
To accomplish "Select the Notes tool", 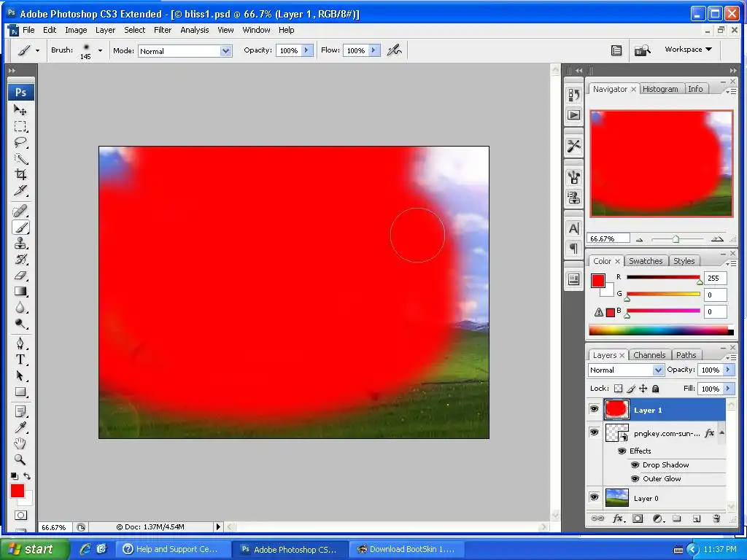I will click(20, 411).
